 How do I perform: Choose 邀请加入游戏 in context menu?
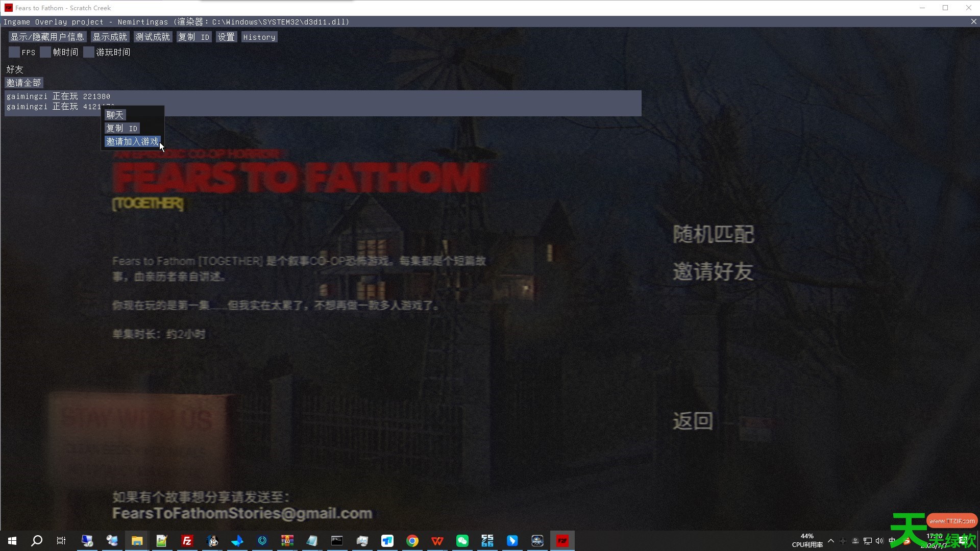[x=133, y=142]
